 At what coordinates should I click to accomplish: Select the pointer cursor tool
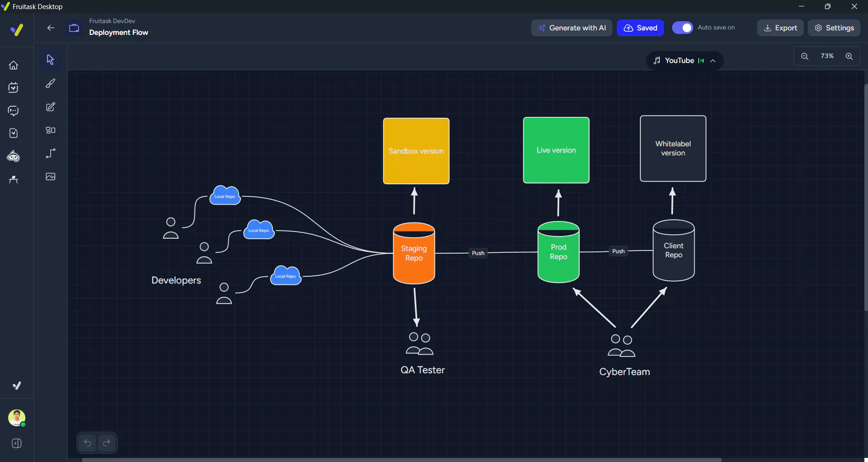pyautogui.click(x=50, y=60)
